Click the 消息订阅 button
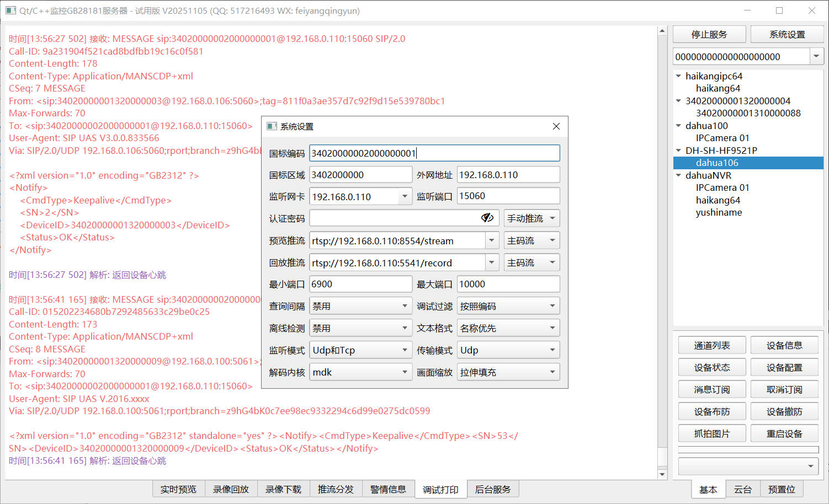829x504 pixels. click(x=712, y=389)
